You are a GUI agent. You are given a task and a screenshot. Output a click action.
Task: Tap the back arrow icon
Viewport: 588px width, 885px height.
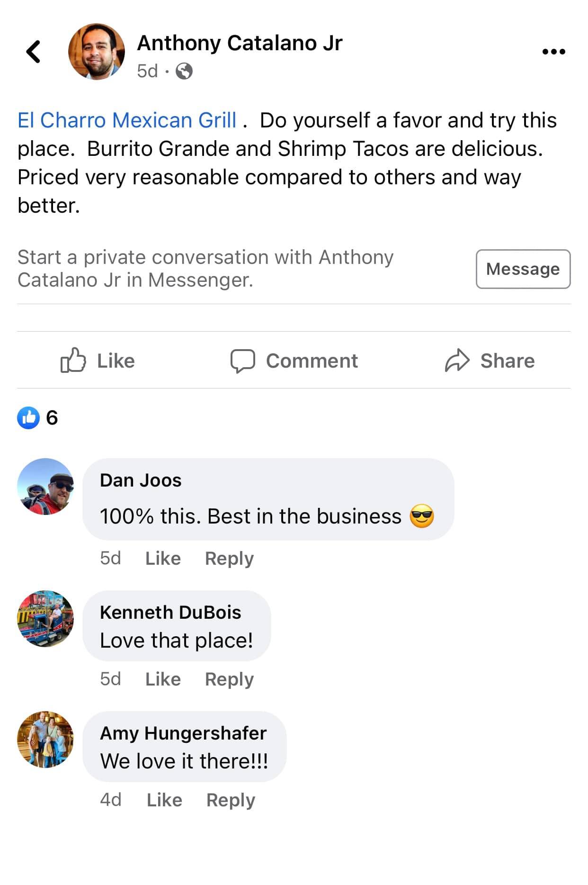tap(33, 51)
